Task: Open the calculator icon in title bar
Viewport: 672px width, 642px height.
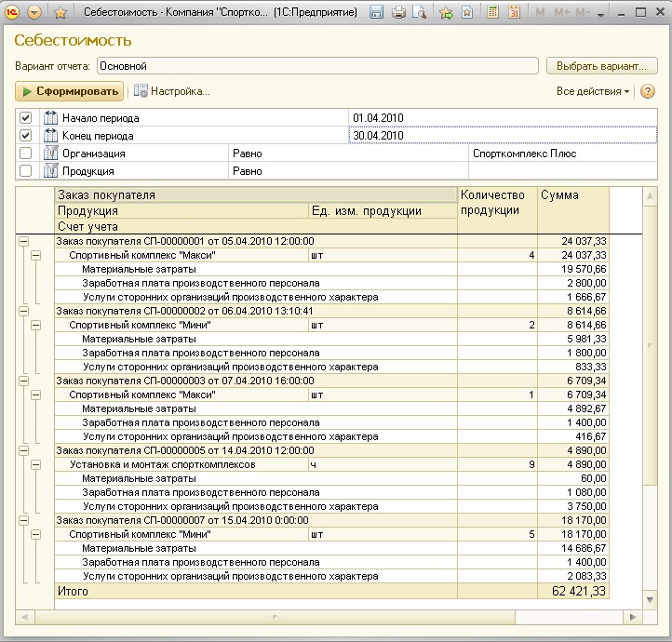Action: click(491, 13)
